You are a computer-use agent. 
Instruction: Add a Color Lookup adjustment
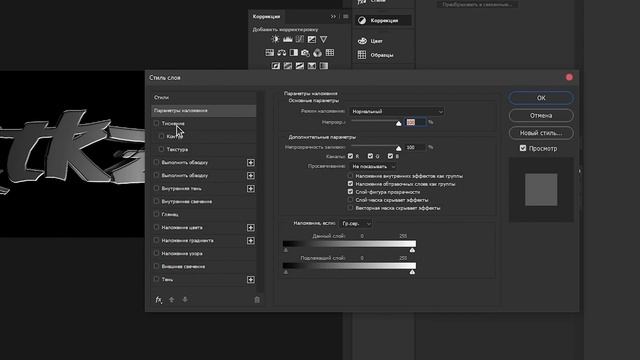(330, 53)
